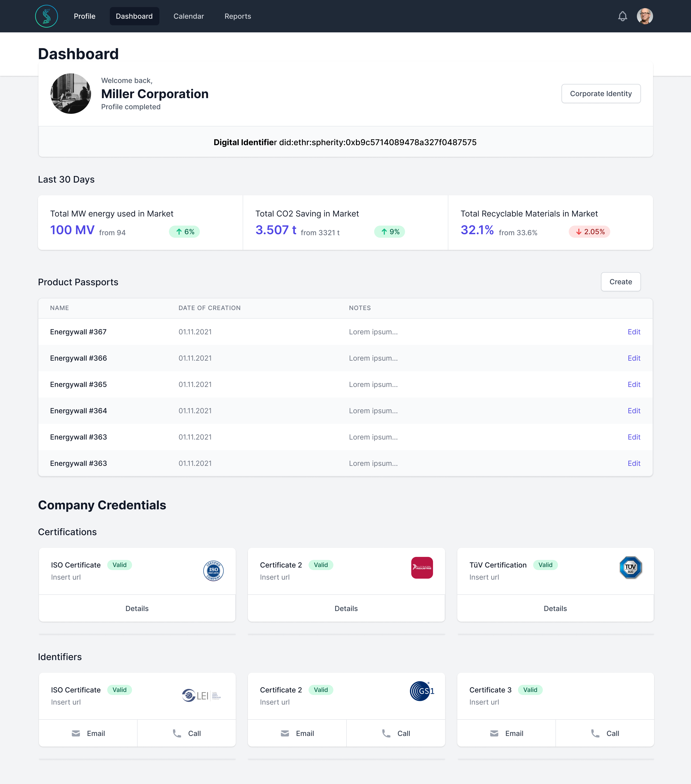Click the Valid badge on TüV Certification
This screenshot has width=691, height=784.
click(546, 565)
